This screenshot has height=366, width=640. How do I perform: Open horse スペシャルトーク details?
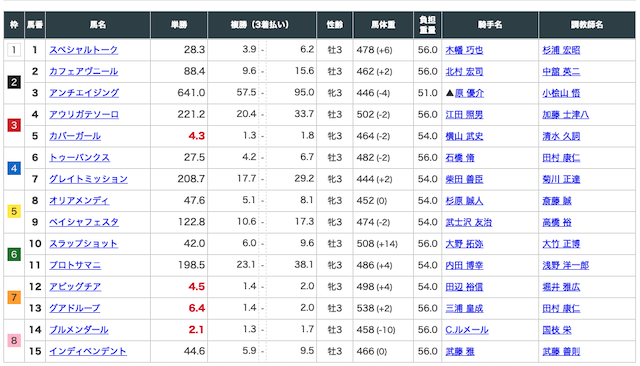coord(83,50)
